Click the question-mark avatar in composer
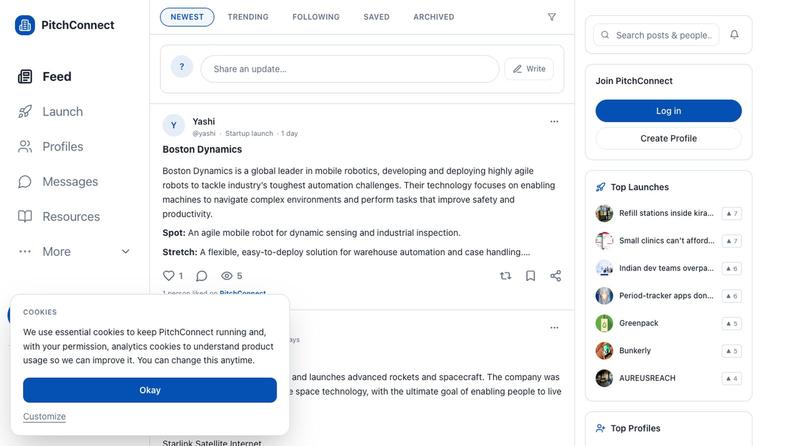 click(x=182, y=67)
